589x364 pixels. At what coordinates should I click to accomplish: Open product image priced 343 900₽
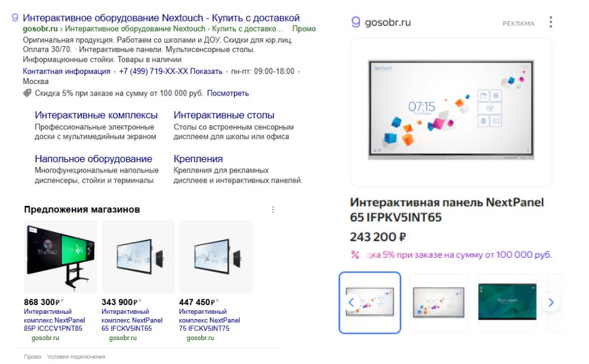pyautogui.click(x=138, y=257)
